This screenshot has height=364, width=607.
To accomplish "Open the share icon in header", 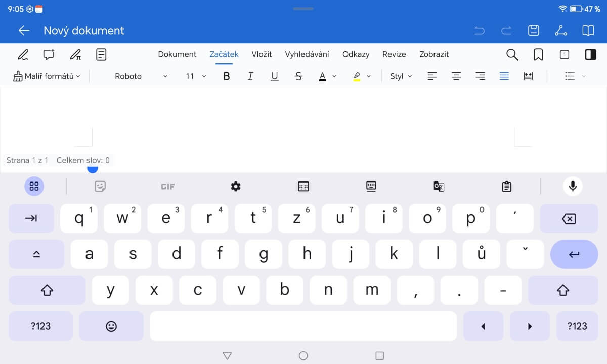I will click(560, 30).
